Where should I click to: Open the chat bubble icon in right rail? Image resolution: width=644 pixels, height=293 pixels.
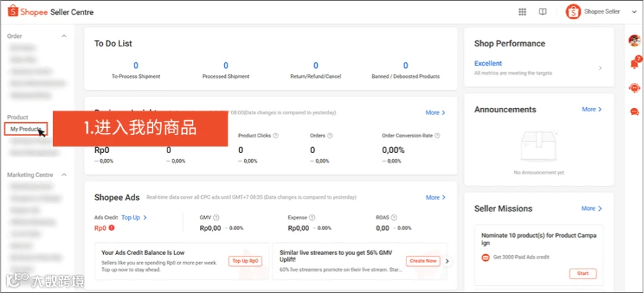coord(635,111)
